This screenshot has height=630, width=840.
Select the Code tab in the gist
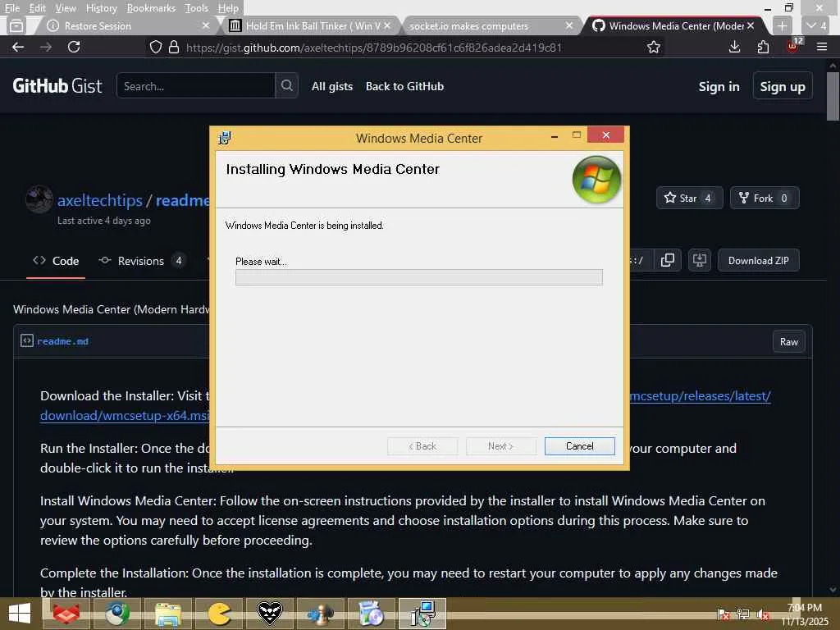56,261
